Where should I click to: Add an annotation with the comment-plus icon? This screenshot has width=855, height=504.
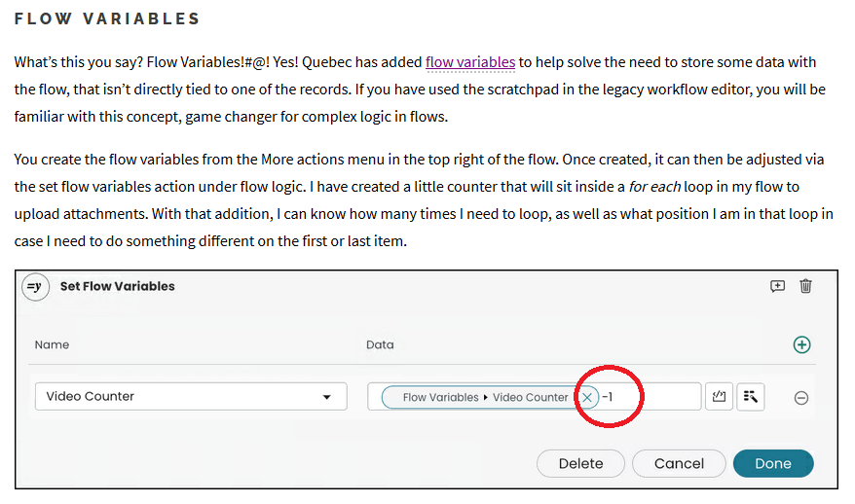click(x=777, y=286)
